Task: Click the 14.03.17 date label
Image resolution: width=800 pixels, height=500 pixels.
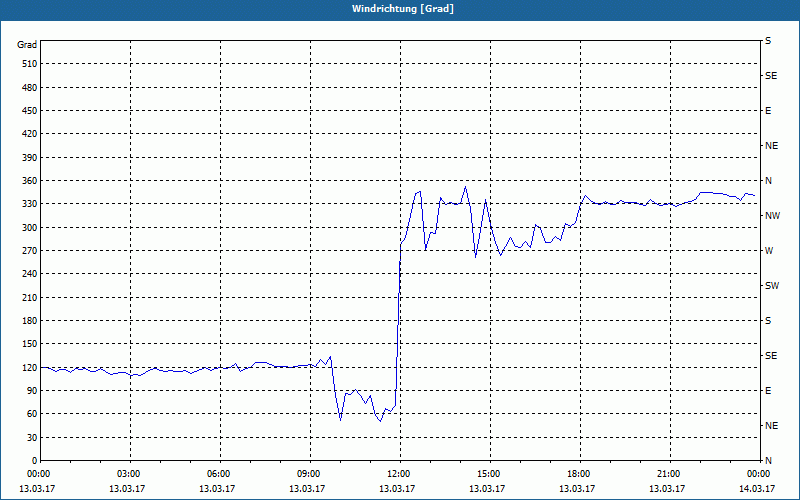Action: (x=757, y=489)
